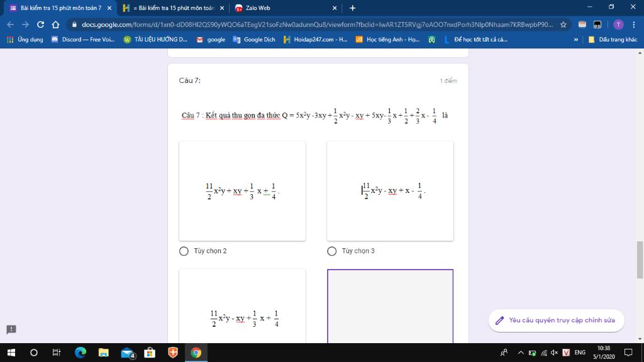Open Cortana search circle on taskbar

[34, 353]
